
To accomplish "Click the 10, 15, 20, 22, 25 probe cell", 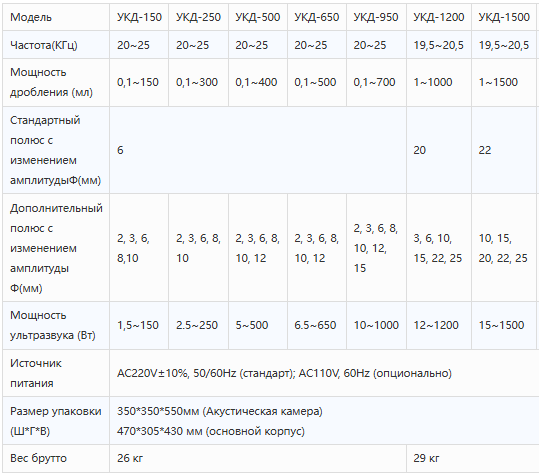I will click(505, 248).
